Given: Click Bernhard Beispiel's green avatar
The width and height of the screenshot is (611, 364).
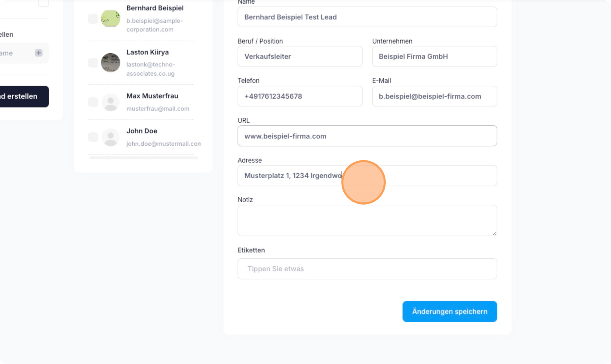Looking at the screenshot, I should 110,18.
